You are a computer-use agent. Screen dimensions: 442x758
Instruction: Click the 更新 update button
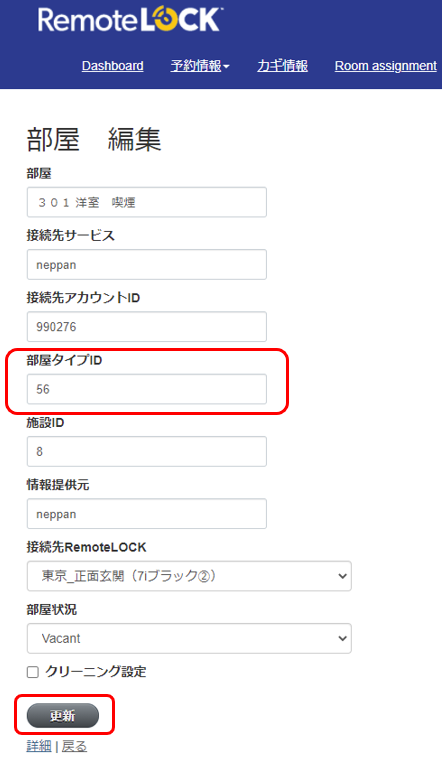pyautogui.click(x=62, y=715)
